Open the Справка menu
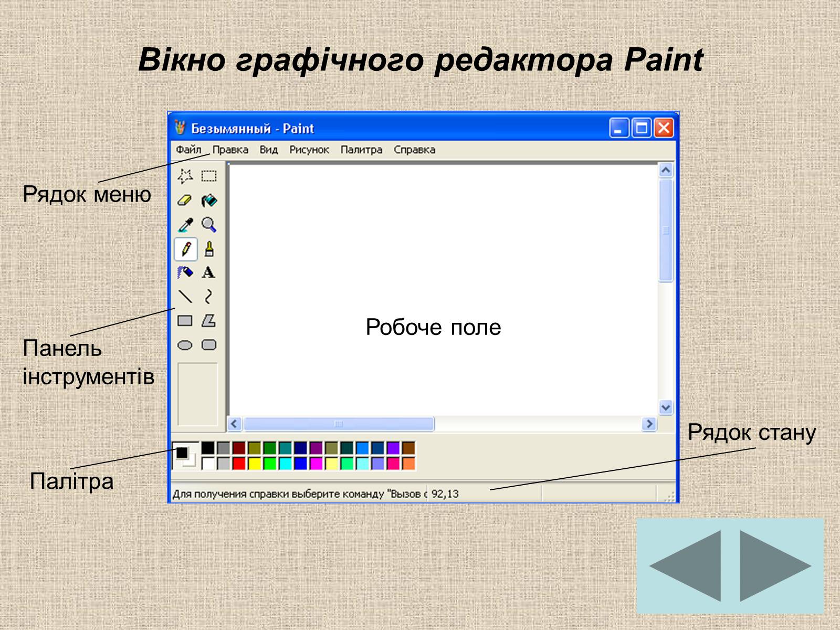Viewport: 840px width, 630px height. point(414,150)
